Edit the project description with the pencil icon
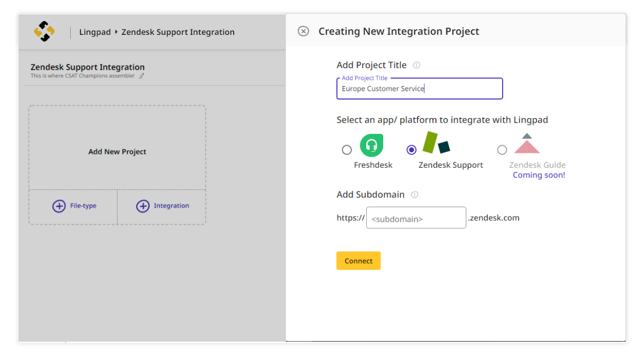Screen dimensions: 644x357 (142, 76)
